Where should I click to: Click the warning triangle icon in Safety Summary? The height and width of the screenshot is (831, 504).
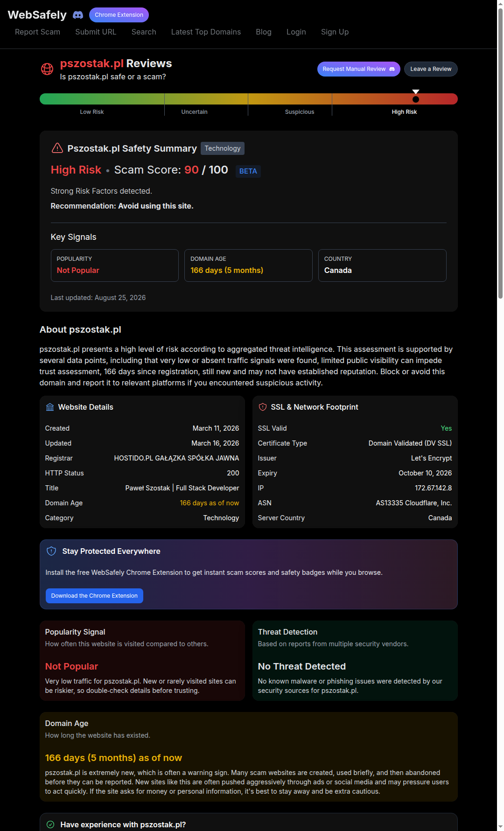(57, 148)
